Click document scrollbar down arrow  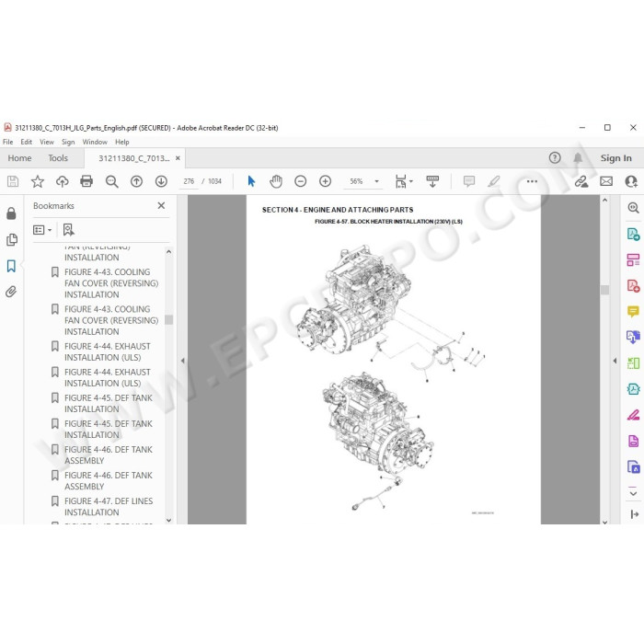(x=604, y=522)
